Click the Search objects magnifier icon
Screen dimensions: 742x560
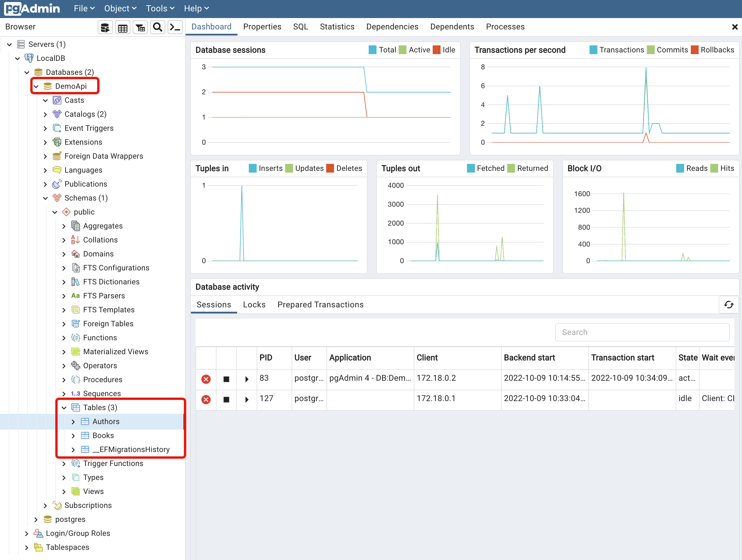pyautogui.click(x=158, y=27)
